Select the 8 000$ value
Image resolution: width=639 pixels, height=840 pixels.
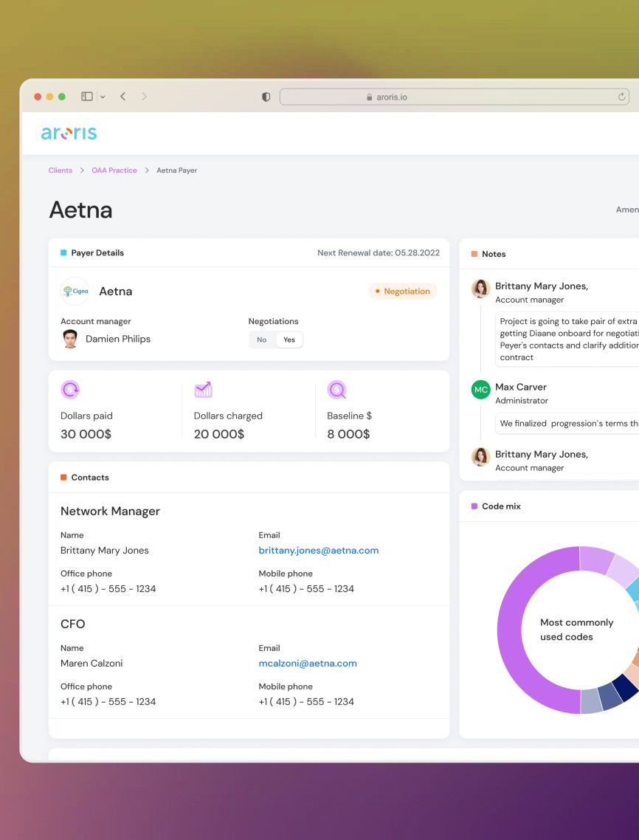click(348, 434)
